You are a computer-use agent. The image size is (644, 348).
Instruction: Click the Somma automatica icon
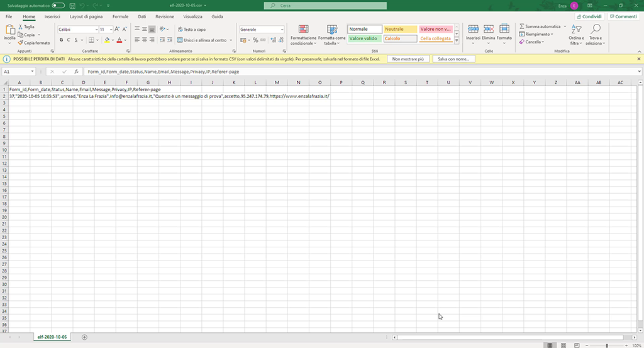click(522, 26)
